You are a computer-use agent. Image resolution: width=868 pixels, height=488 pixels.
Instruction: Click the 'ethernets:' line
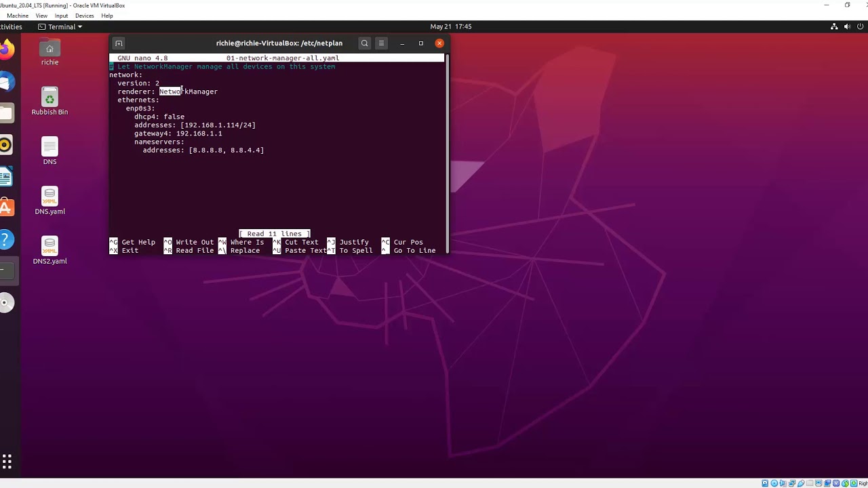pos(138,100)
